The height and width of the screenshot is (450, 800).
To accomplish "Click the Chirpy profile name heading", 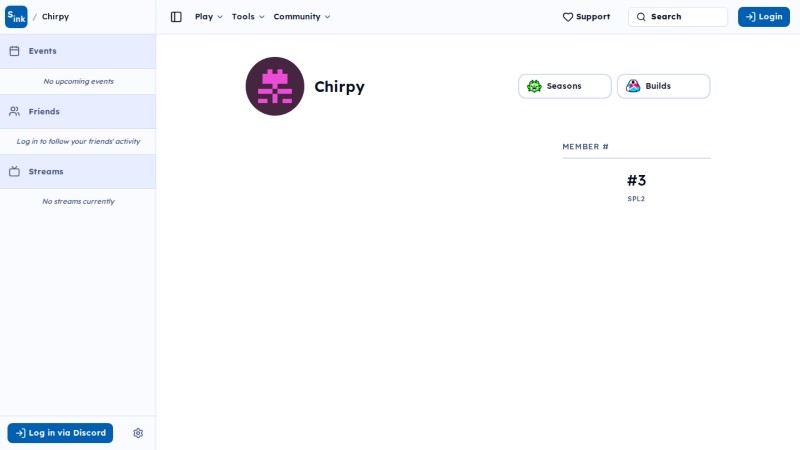I will click(339, 87).
